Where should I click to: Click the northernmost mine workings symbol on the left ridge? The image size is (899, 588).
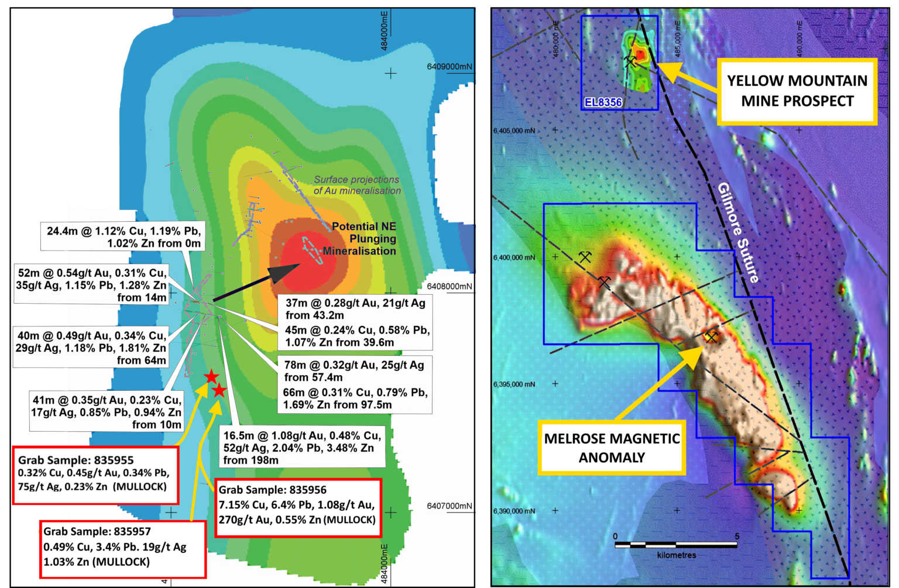coord(585,257)
